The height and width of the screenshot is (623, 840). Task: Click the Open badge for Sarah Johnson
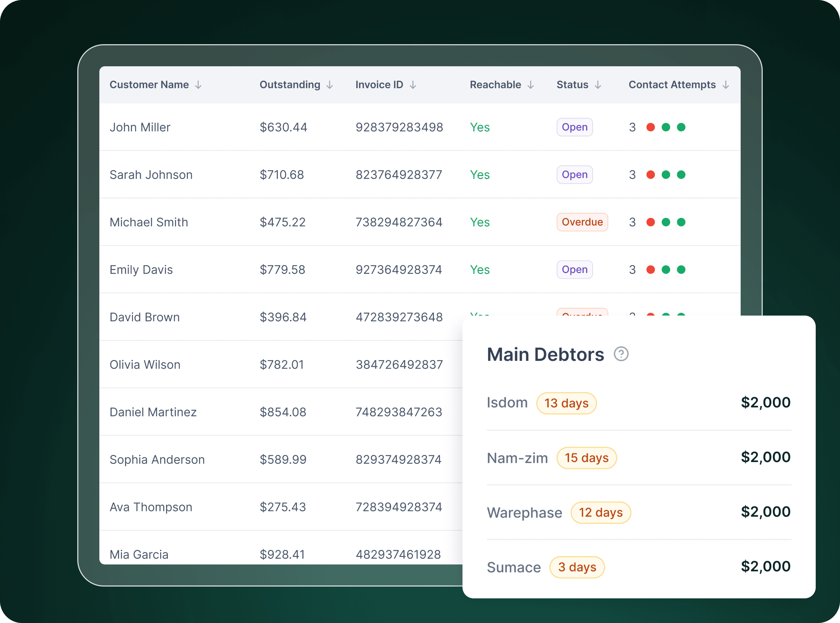click(x=575, y=175)
